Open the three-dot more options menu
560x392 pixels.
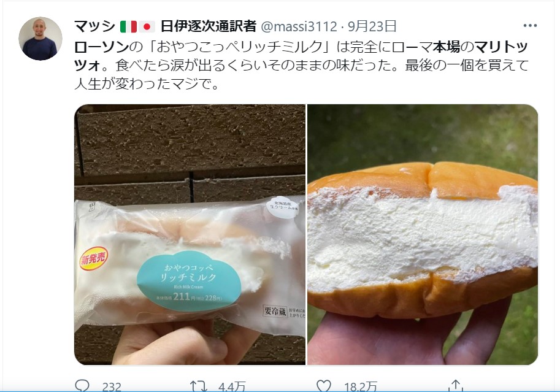point(530,25)
